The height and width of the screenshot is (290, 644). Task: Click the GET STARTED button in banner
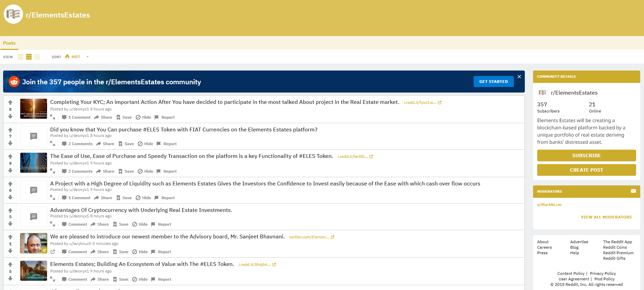(x=494, y=82)
